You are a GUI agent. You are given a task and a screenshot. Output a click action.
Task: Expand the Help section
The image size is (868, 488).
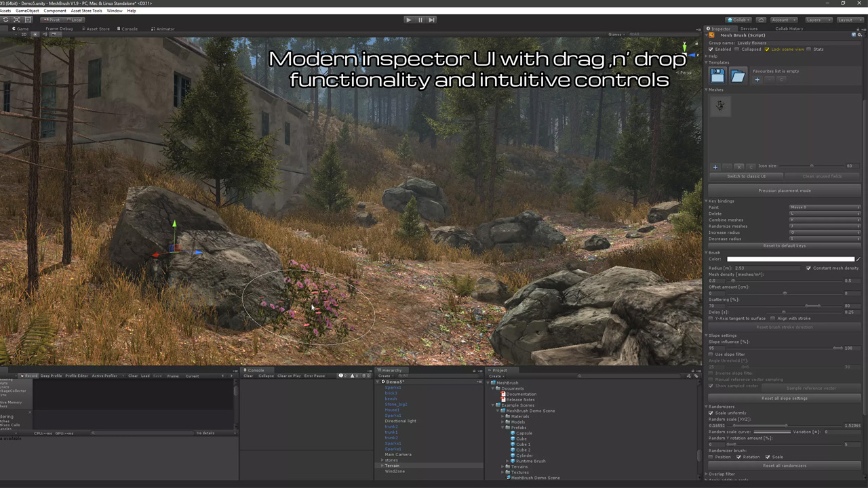(x=713, y=56)
